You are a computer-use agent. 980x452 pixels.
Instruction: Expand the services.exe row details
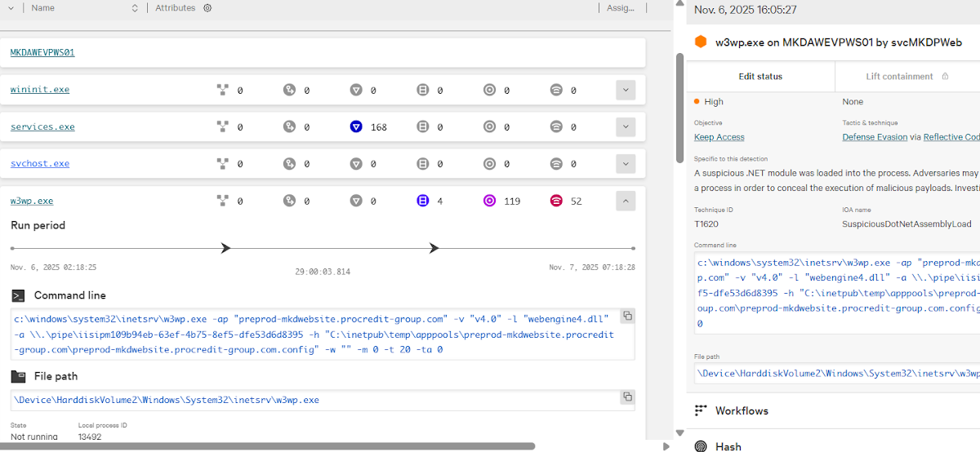click(626, 126)
